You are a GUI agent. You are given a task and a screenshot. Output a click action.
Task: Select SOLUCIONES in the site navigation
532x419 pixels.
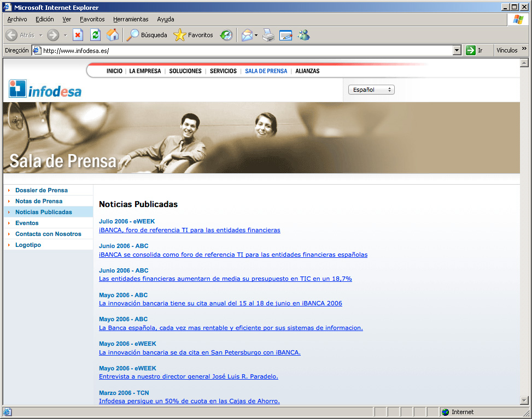click(x=185, y=71)
